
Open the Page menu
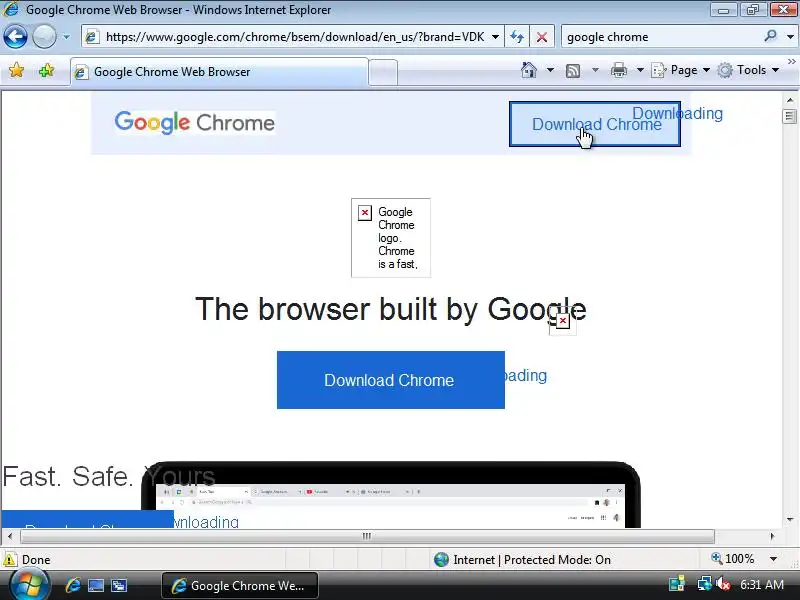(681, 70)
